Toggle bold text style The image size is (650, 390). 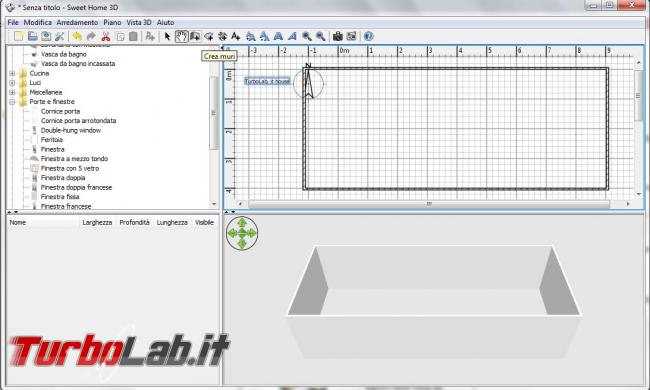coord(278,36)
